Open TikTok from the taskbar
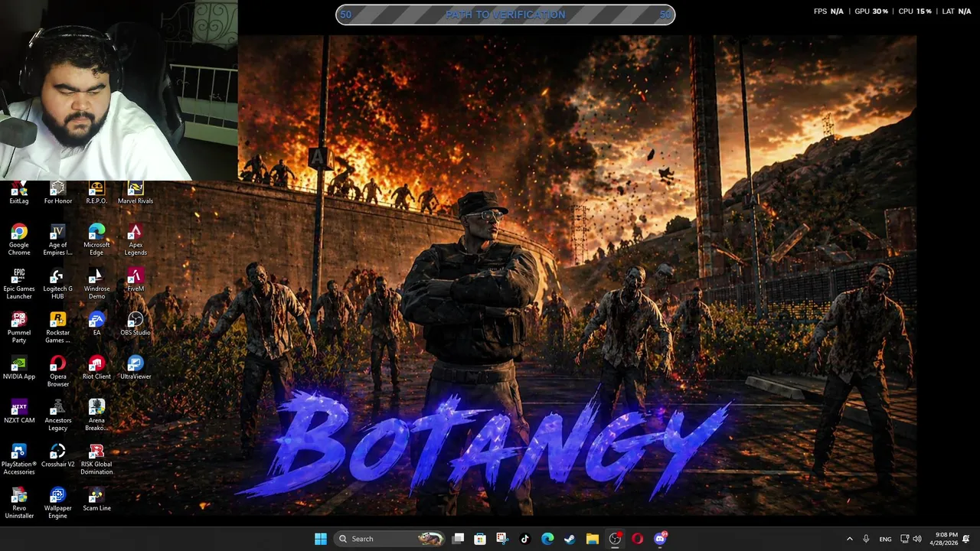 click(x=524, y=539)
